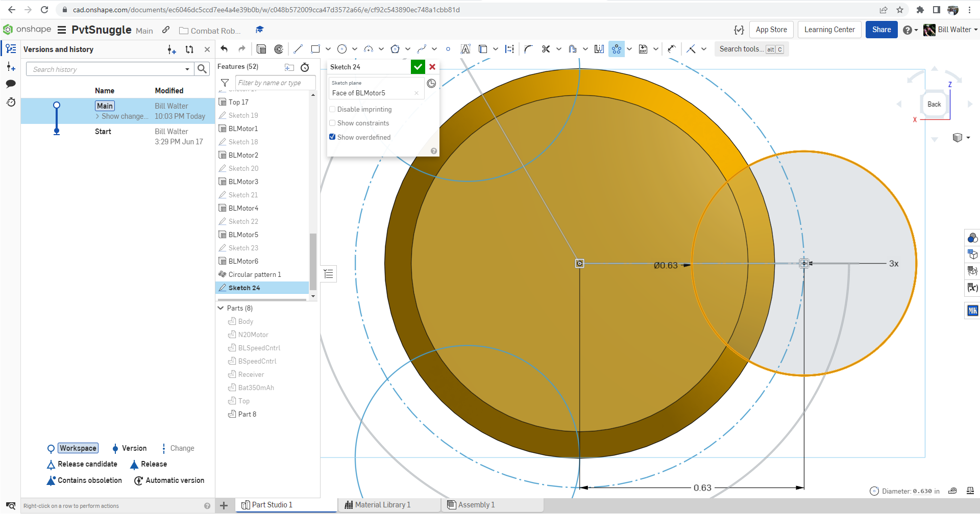Open Versions and history panel icon
Screen dimensions: 980x514
point(11,49)
